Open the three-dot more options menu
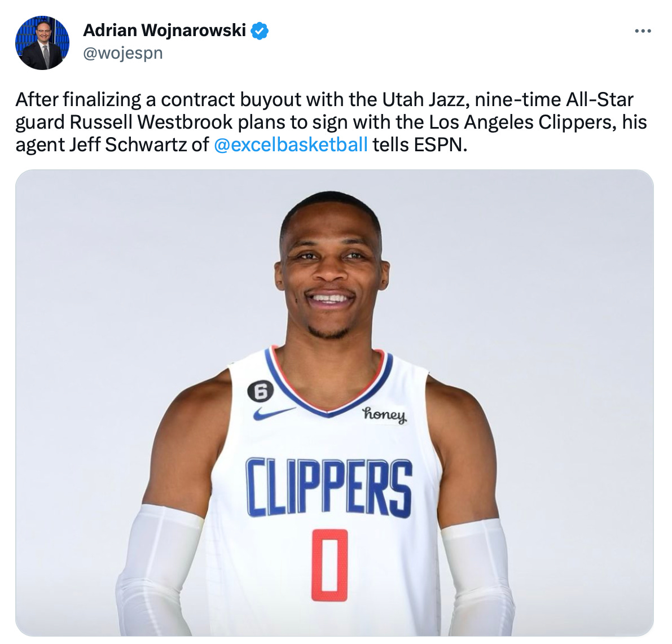672x644 pixels. pos(643,31)
